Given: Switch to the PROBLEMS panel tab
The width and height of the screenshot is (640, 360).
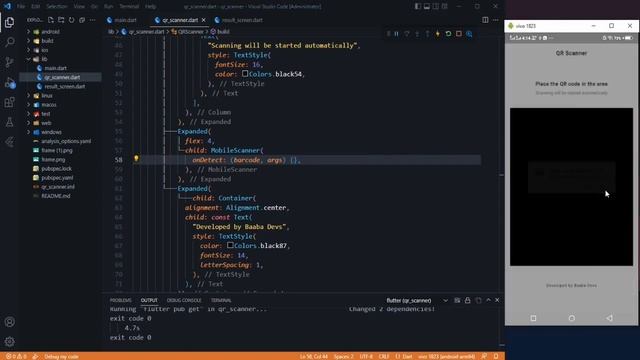Looking at the screenshot, I should tap(121, 300).
